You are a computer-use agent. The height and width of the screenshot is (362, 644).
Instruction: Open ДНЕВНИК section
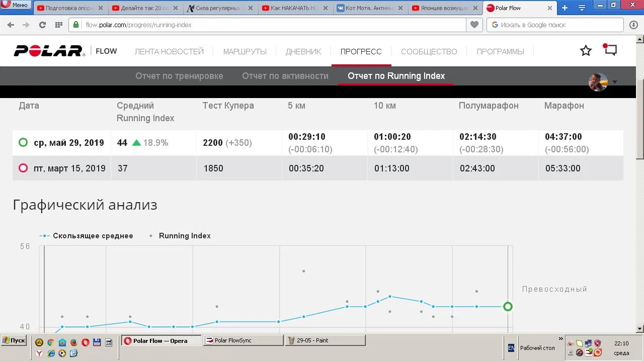[303, 51]
